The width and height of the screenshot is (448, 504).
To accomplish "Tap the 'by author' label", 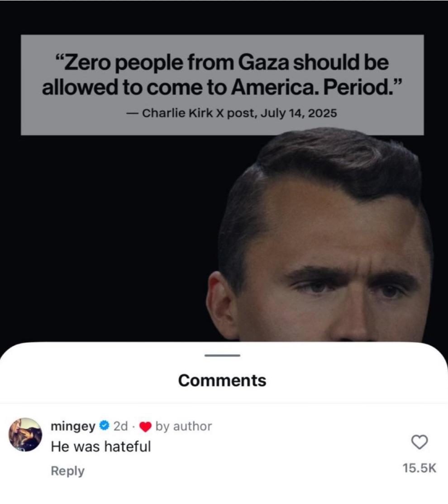I will [x=183, y=426].
